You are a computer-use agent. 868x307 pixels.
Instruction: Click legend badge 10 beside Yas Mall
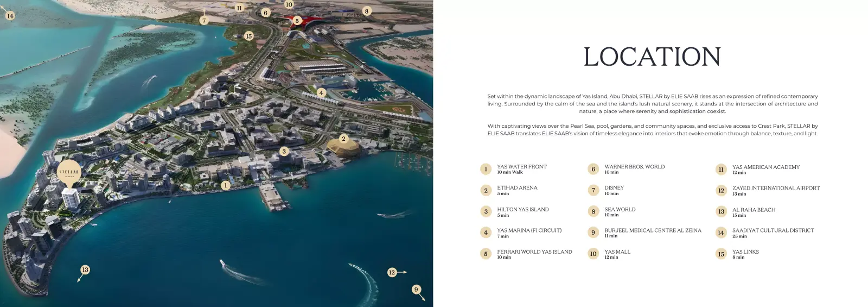593,254
